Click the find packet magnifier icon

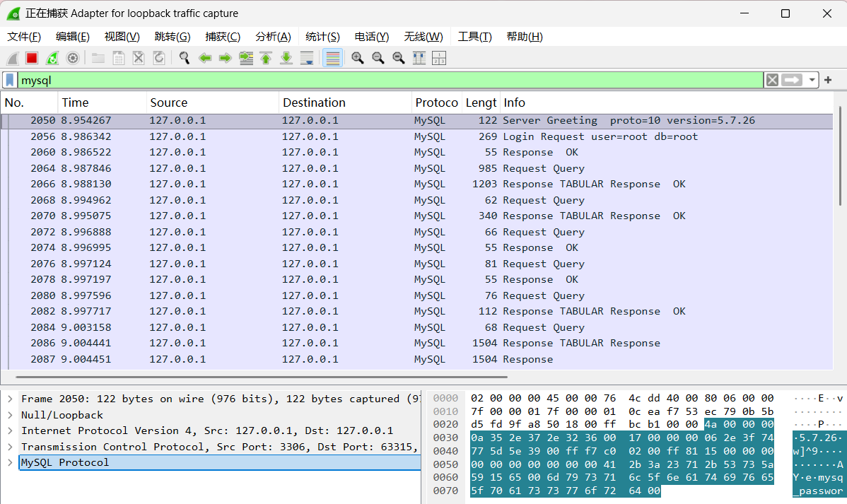pyautogui.click(x=185, y=58)
